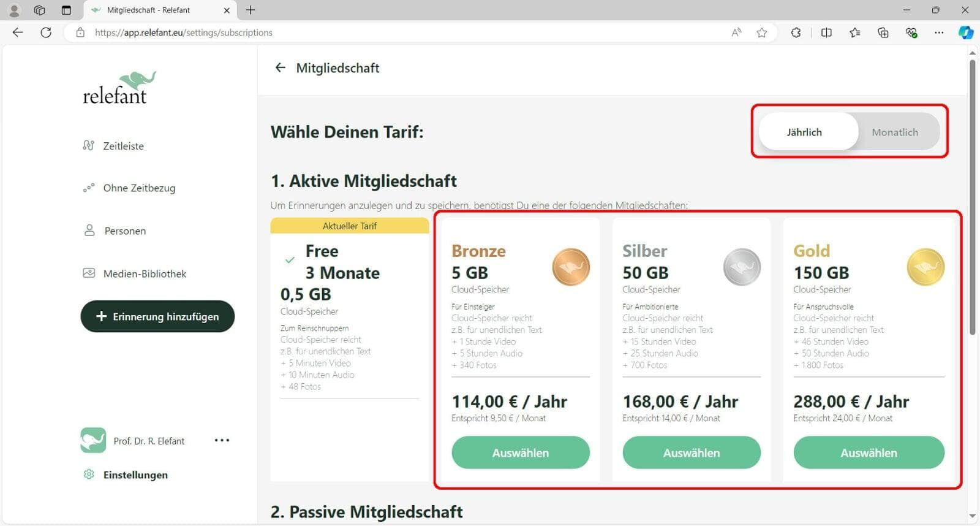This screenshot has width=980, height=526.
Task: Choose the Gold plan with Auswählen
Action: coord(869,452)
